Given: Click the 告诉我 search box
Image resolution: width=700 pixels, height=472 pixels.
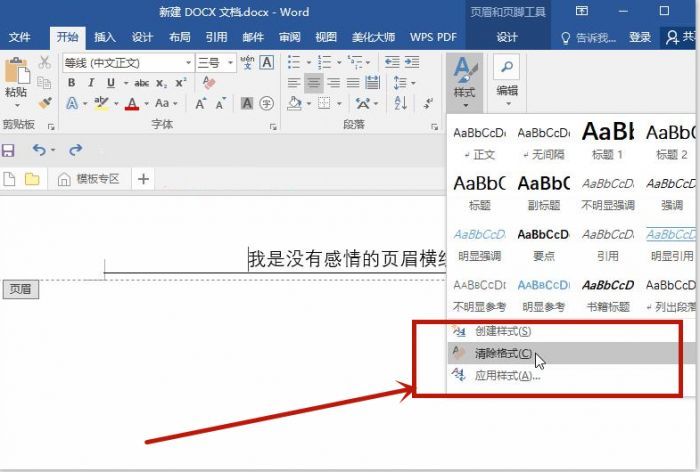Looking at the screenshot, I should [589, 38].
